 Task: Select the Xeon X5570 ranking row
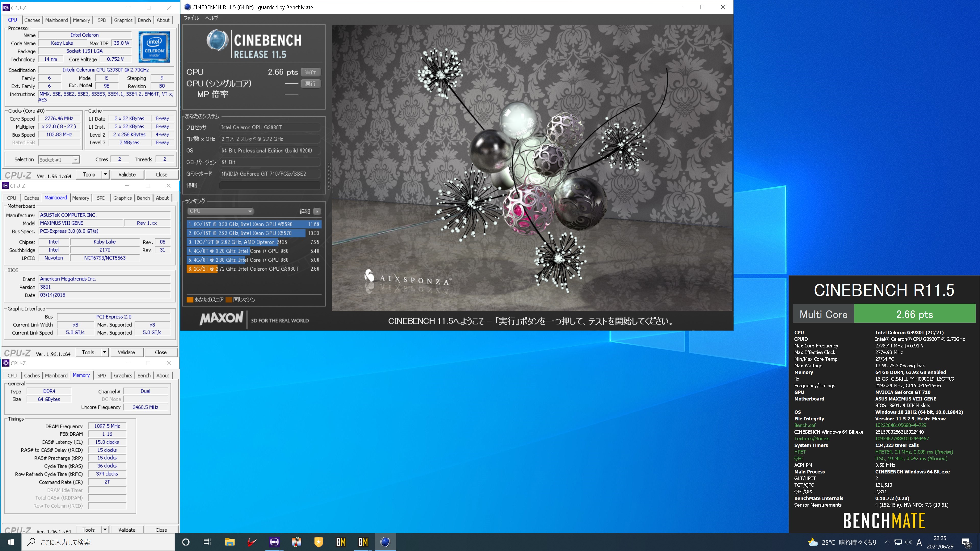(254, 233)
